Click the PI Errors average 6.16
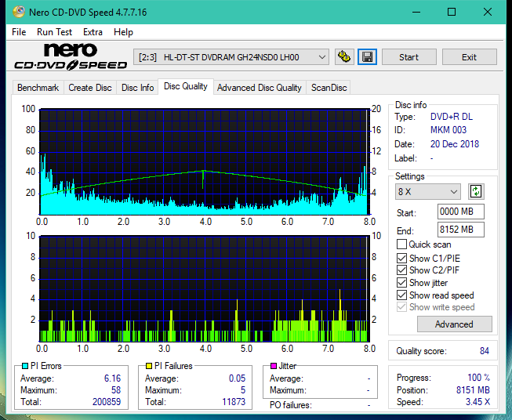 coord(112,378)
